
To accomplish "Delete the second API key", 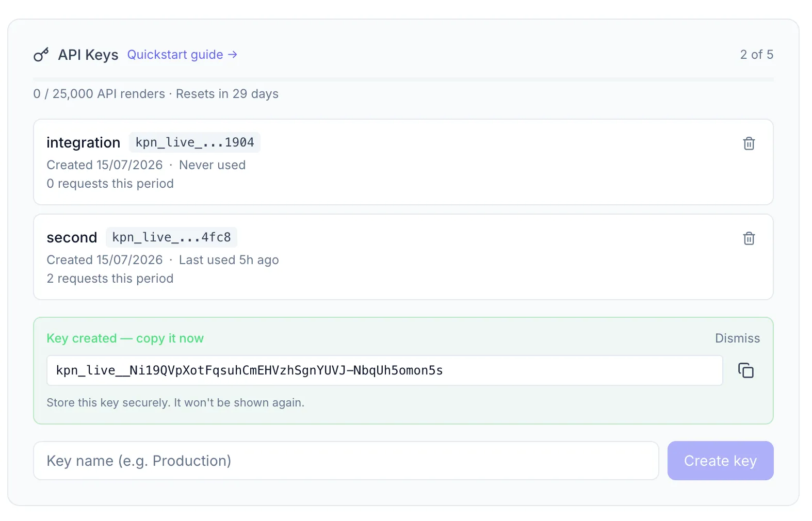I will [x=749, y=238].
